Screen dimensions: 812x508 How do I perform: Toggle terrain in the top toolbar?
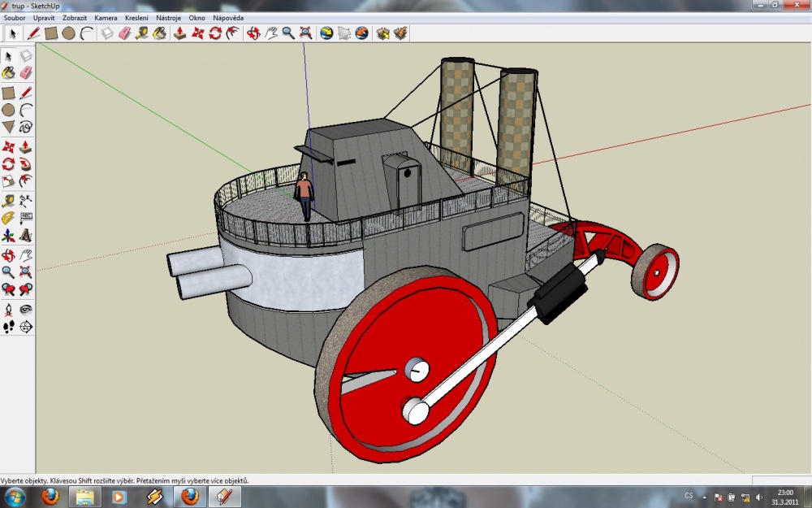tap(344, 33)
